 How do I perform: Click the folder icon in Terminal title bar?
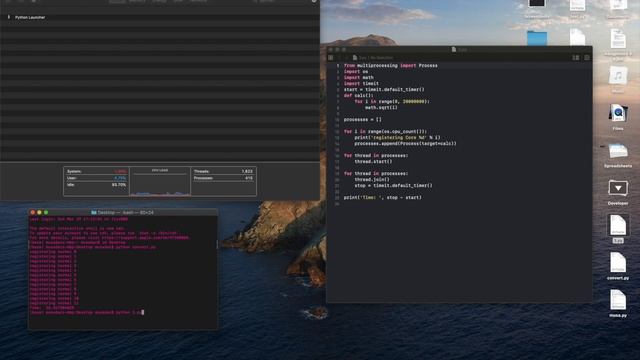[x=94, y=213]
